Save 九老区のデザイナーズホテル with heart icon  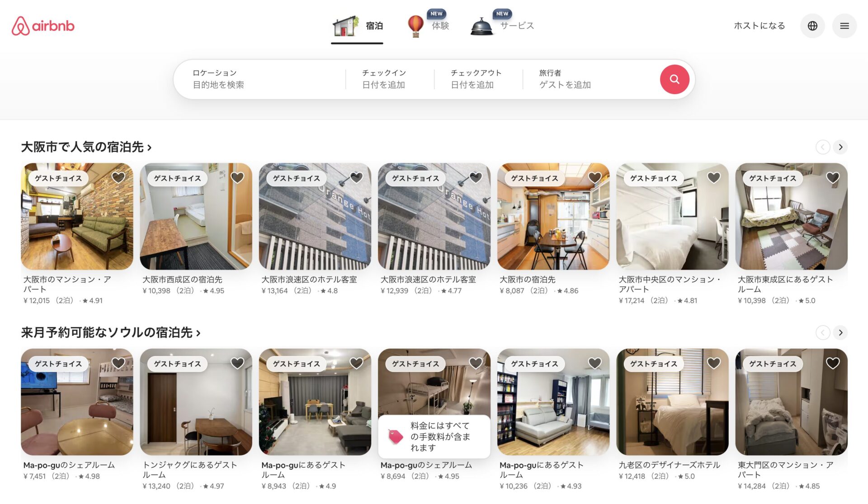point(713,363)
